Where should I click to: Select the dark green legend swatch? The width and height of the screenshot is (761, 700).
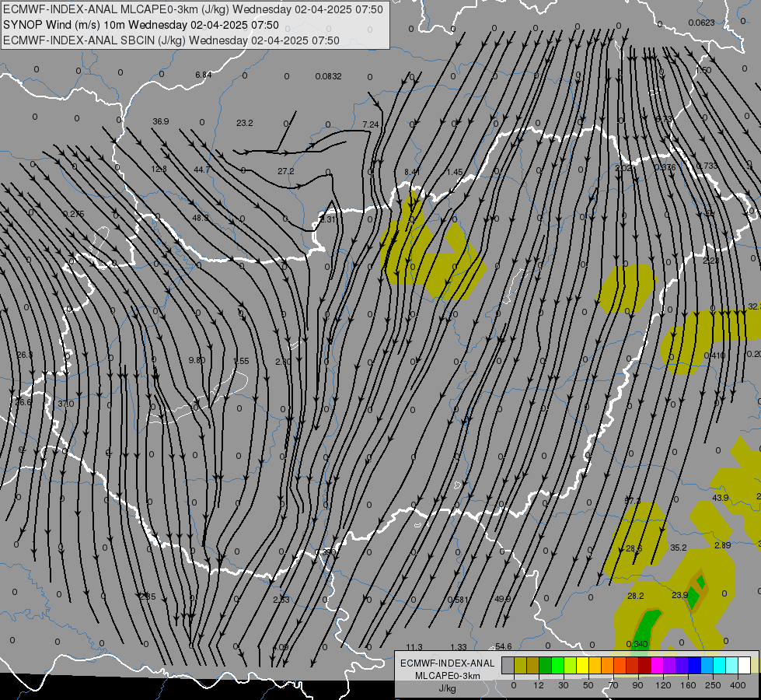click(545, 666)
